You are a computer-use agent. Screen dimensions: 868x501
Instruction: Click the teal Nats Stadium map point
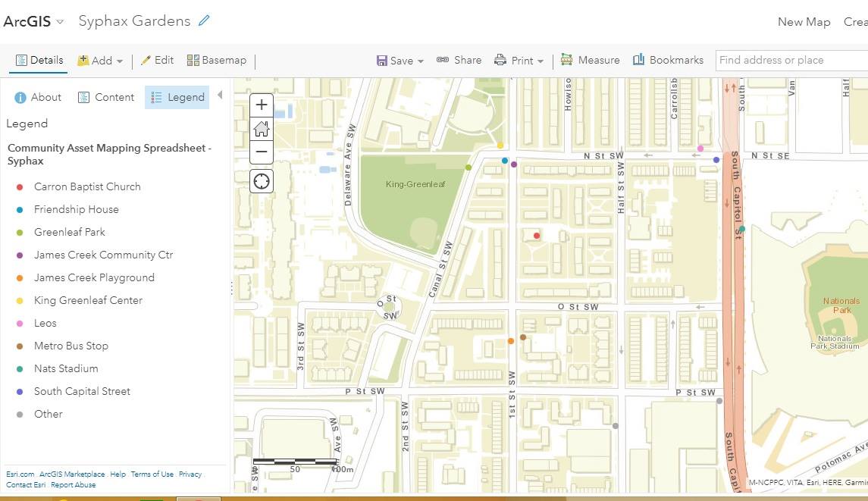[742, 229]
